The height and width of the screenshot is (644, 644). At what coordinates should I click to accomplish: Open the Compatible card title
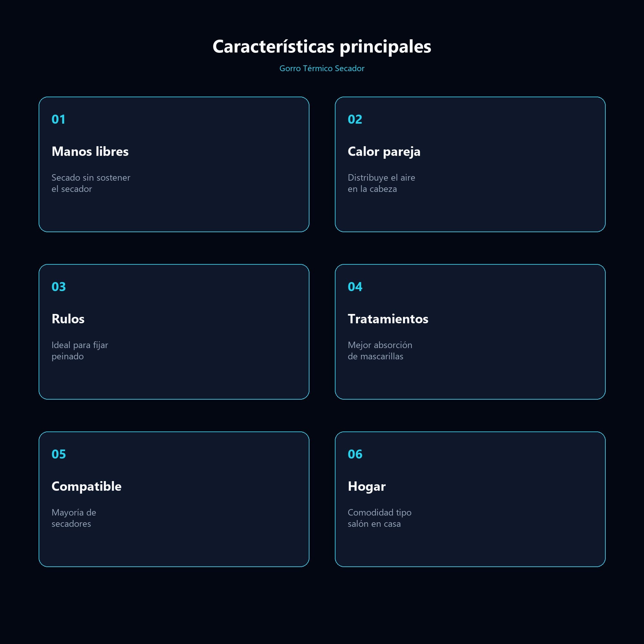[86, 486]
